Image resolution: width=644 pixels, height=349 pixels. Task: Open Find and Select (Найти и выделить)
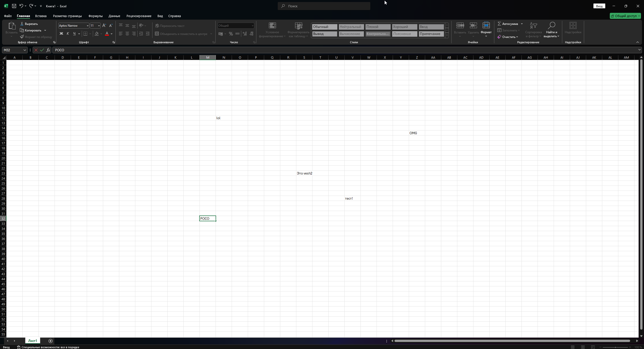551,30
